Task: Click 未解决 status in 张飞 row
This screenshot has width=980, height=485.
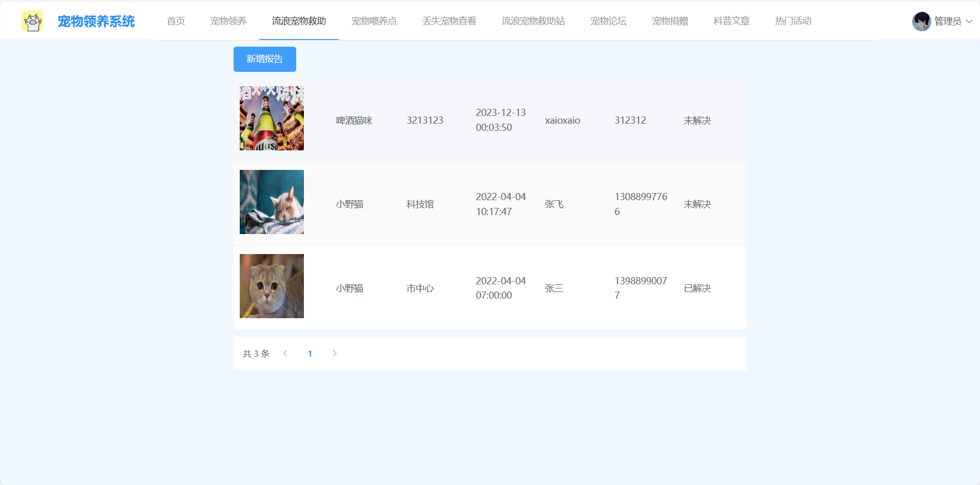Action: (x=697, y=204)
